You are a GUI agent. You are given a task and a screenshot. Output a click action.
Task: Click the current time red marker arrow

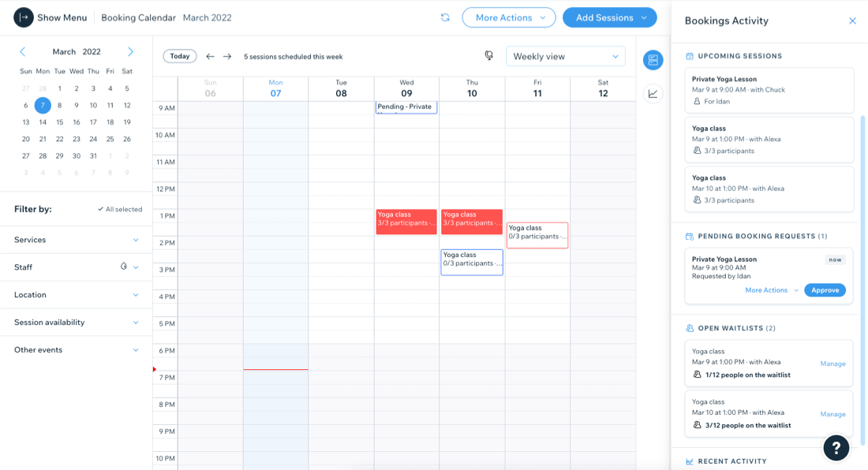[155, 369]
